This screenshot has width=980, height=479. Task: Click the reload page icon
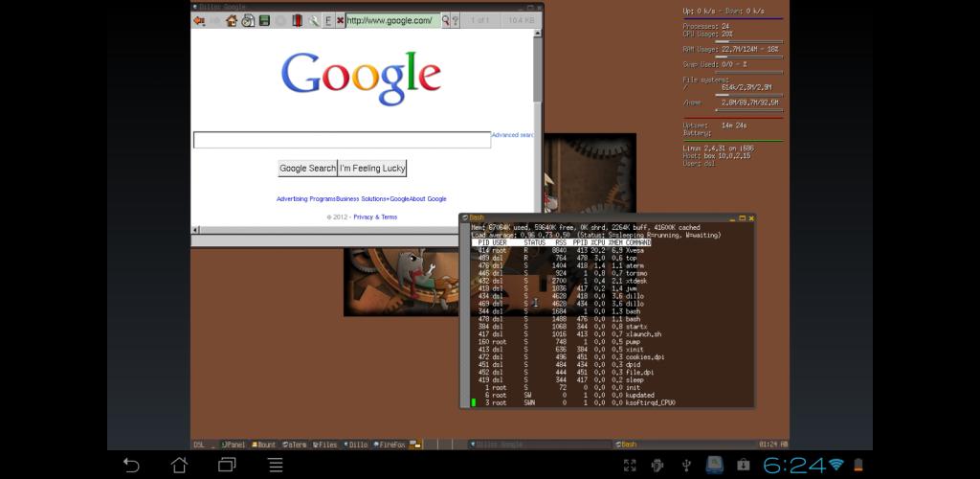[248, 20]
